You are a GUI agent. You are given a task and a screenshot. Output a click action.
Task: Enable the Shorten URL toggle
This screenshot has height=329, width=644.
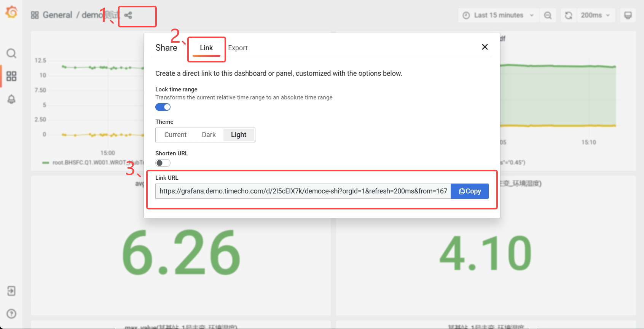coord(163,163)
